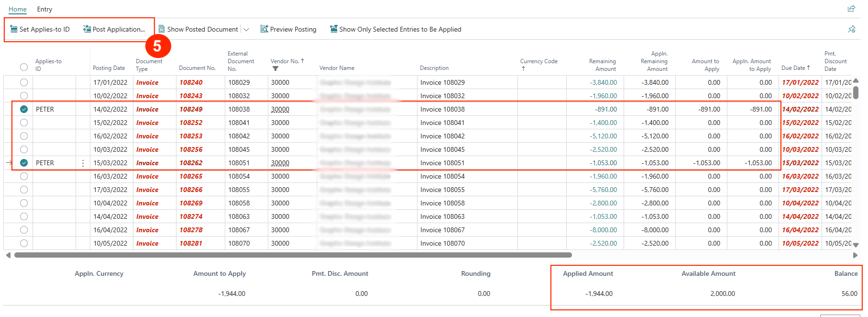868x317 pixels.
Task: Click the Set Applies-to ID icon
Action: (14, 29)
